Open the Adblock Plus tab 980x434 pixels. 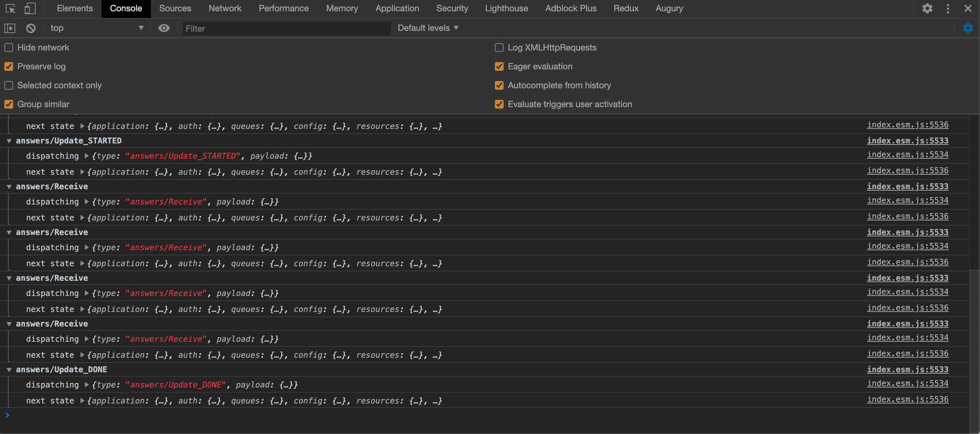click(571, 8)
